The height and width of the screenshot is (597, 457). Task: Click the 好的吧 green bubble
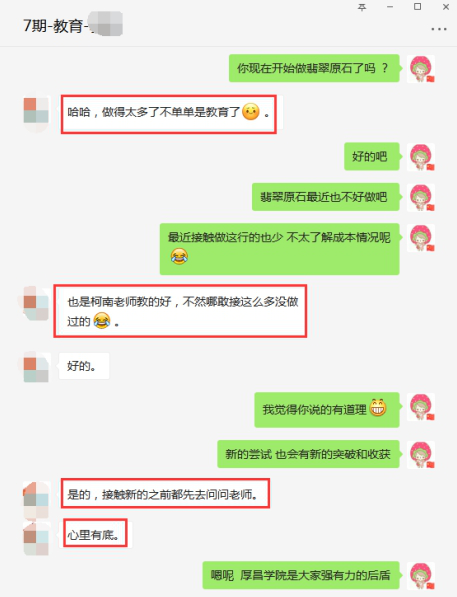pos(372,156)
